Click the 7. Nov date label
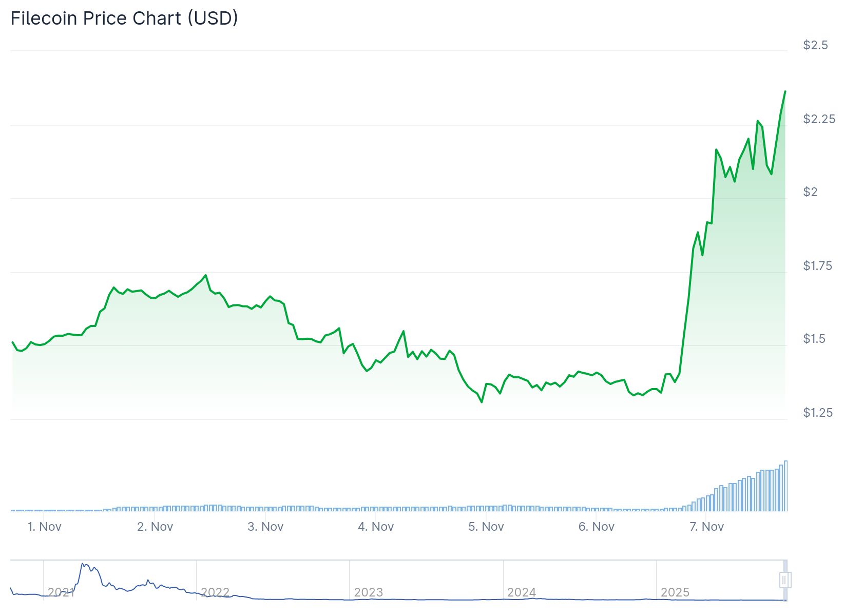The width and height of the screenshot is (844, 616). (706, 527)
